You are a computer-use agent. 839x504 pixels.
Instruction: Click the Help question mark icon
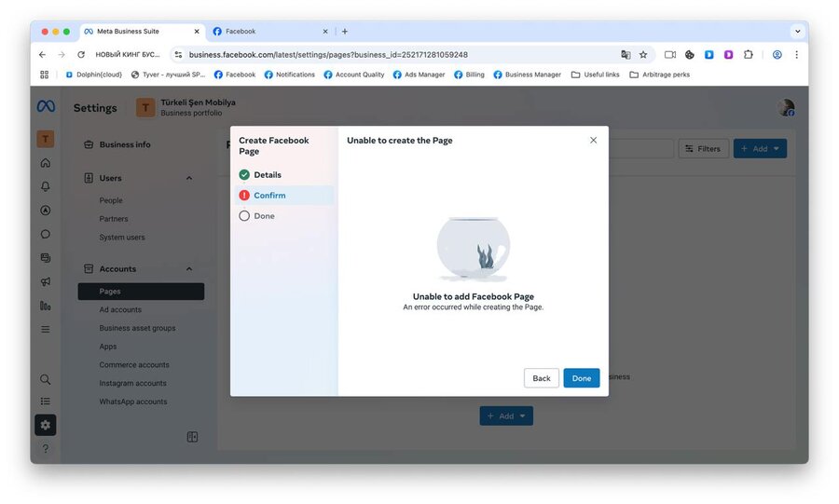(45, 449)
